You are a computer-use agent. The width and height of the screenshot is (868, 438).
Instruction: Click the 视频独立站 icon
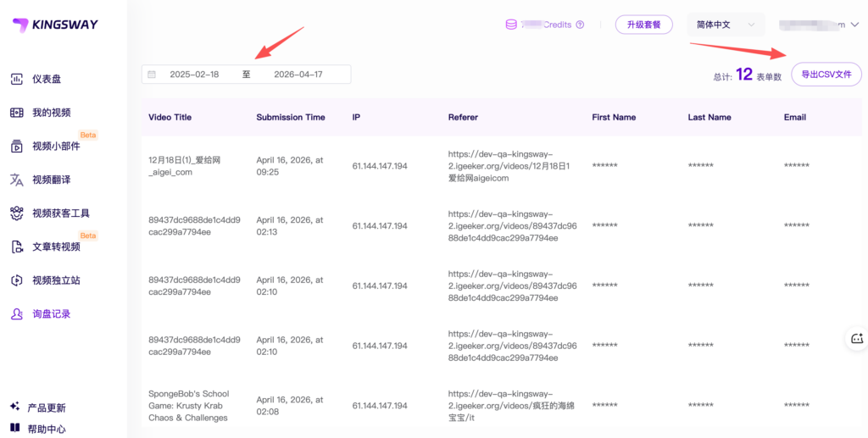tap(16, 280)
